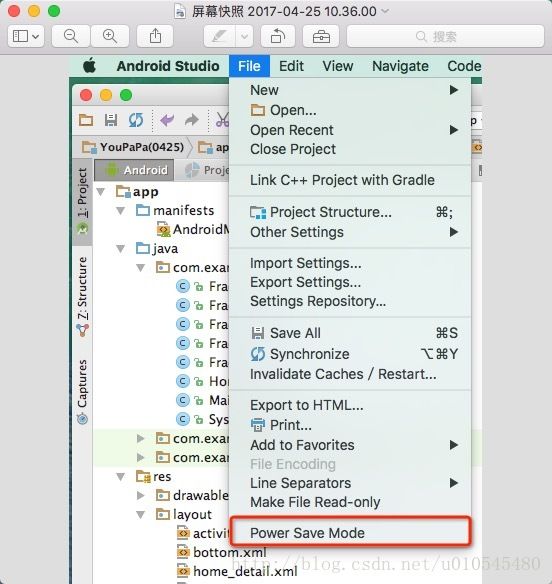Click the Preview search field
552x584 pixels.
[445, 36]
